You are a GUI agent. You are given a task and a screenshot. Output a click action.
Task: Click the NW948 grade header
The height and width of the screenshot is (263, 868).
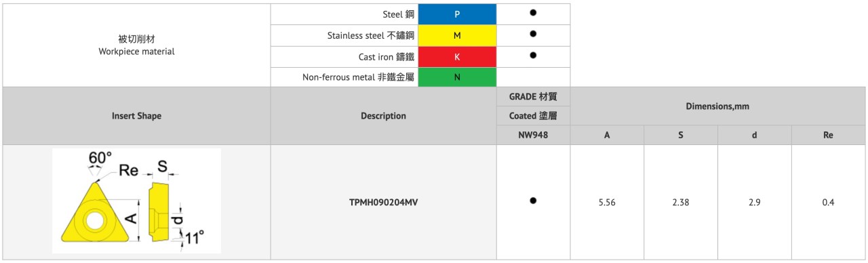533,135
